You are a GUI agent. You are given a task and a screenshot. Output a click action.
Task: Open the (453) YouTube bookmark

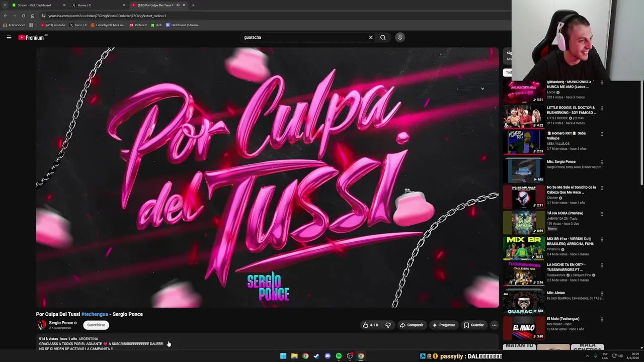53,25
